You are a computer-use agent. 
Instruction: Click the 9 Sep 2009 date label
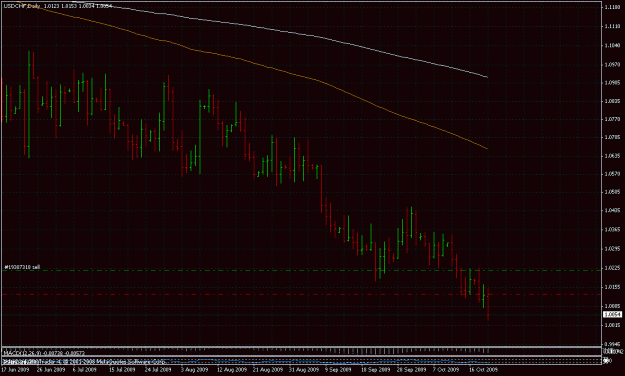(338, 370)
